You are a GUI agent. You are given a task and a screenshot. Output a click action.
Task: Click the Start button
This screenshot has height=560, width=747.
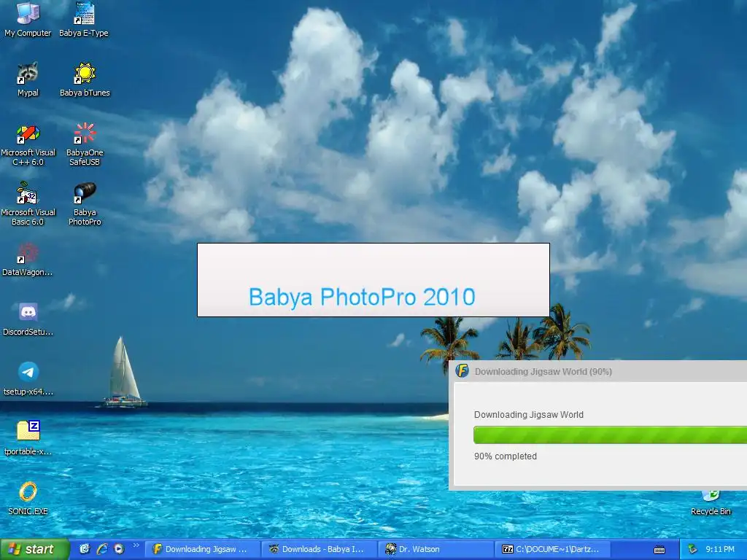(34, 549)
